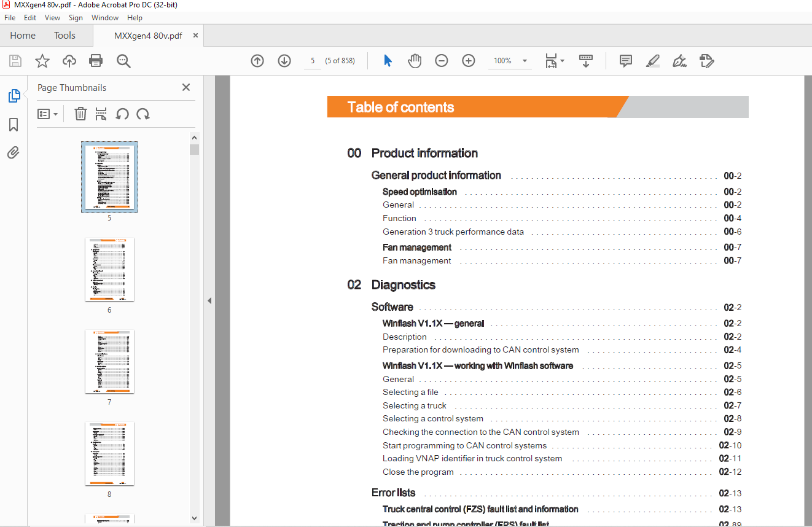This screenshot has height=527, width=812.
Task: Open the Attachments paperclip panel
Action: [14, 153]
